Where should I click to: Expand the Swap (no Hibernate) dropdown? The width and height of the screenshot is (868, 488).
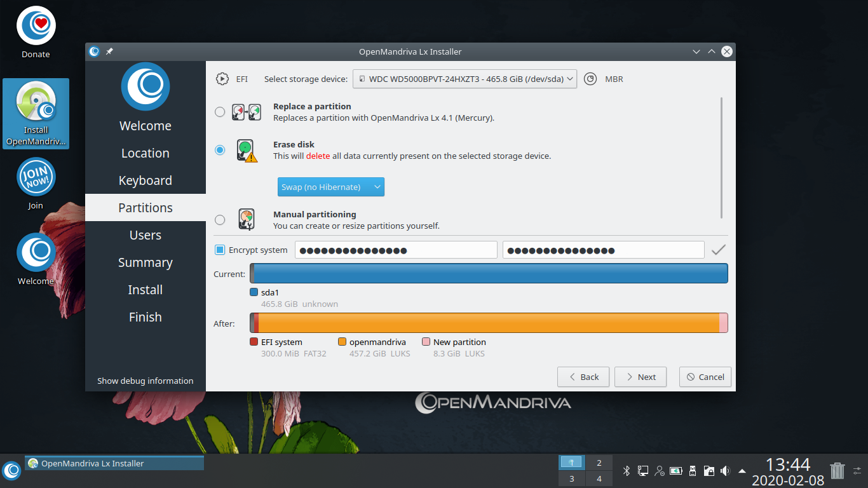pyautogui.click(x=331, y=187)
